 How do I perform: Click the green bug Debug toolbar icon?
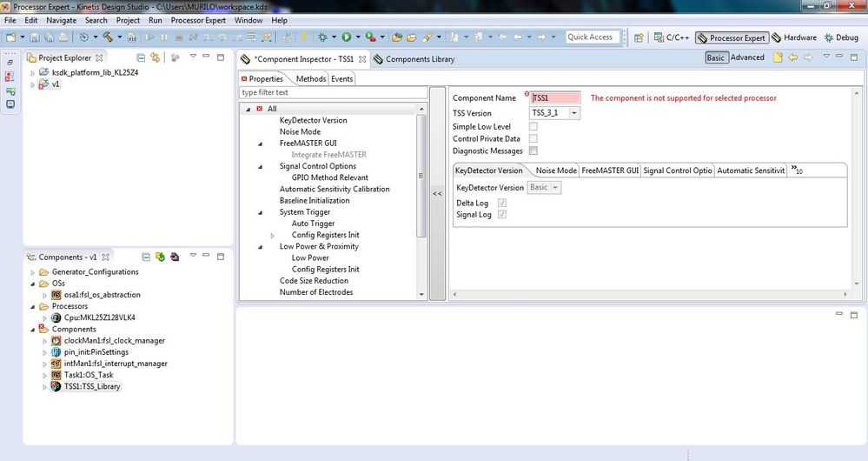point(322,37)
